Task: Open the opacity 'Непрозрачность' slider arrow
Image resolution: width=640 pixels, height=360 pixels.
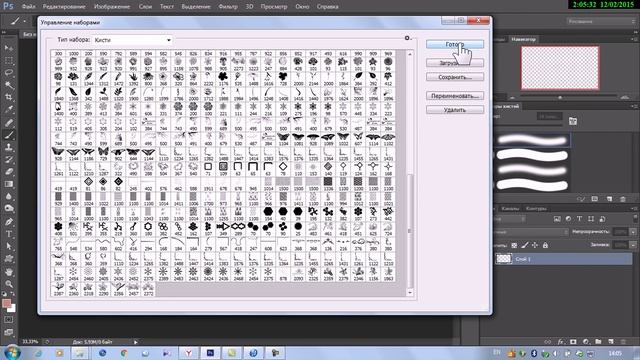Action: point(633,232)
